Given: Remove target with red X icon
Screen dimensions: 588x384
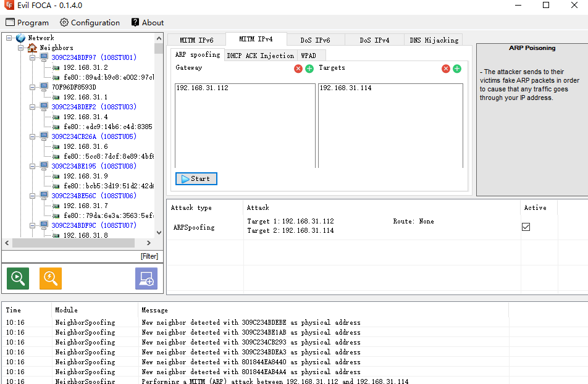Looking at the screenshot, I should click(x=445, y=69).
